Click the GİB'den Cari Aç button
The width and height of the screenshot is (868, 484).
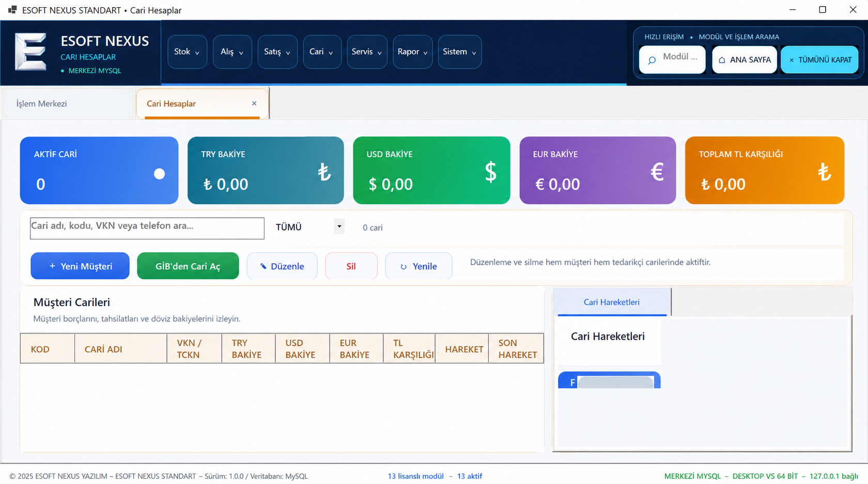188,266
